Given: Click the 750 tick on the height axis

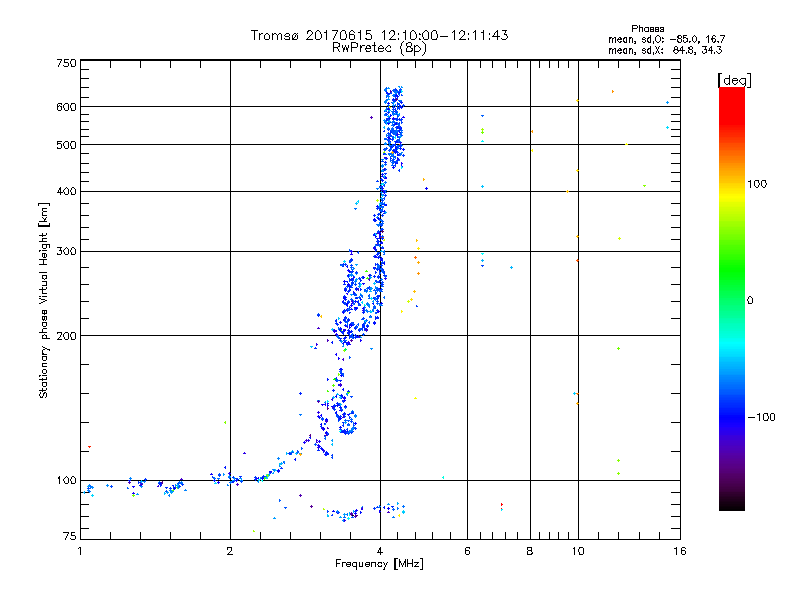Looking at the screenshot, I should click(66, 63).
